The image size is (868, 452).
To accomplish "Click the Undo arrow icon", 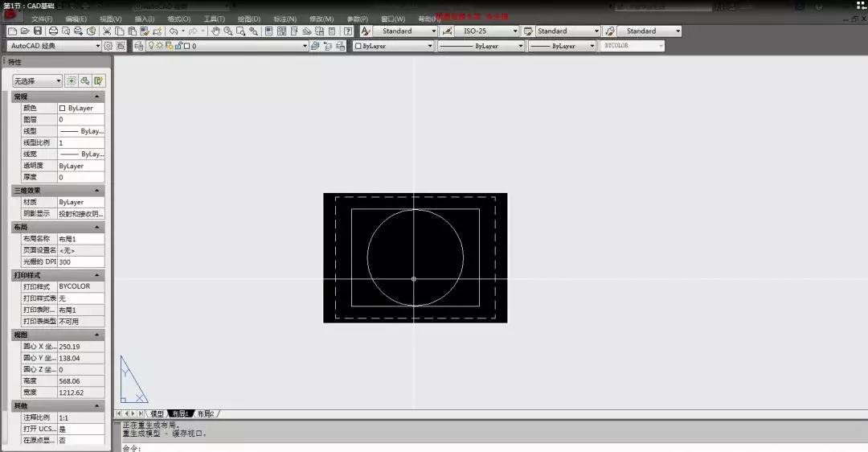I will [174, 31].
